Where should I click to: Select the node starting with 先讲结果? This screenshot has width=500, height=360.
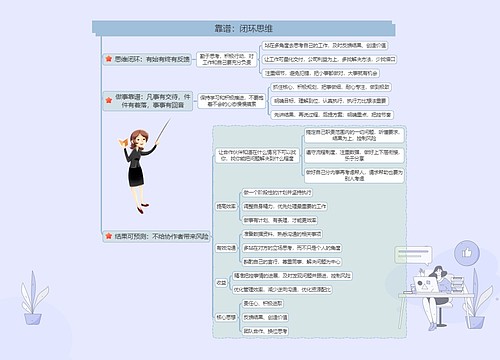click(x=332, y=115)
